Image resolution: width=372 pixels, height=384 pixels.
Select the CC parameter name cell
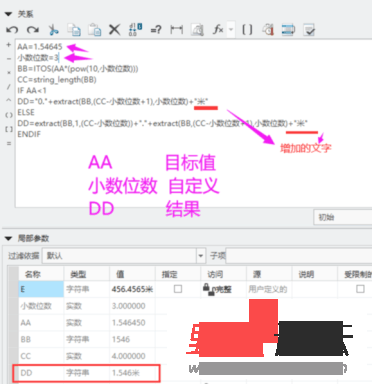[41, 356]
